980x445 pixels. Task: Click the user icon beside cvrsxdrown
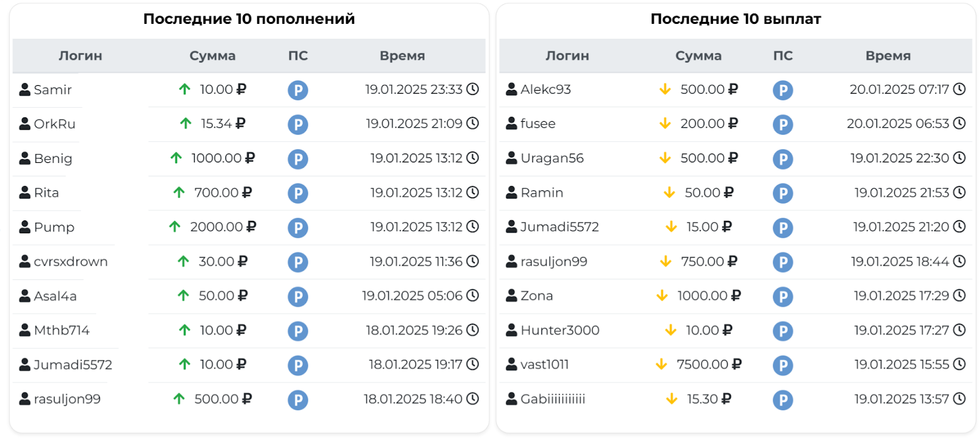coord(24,261)
